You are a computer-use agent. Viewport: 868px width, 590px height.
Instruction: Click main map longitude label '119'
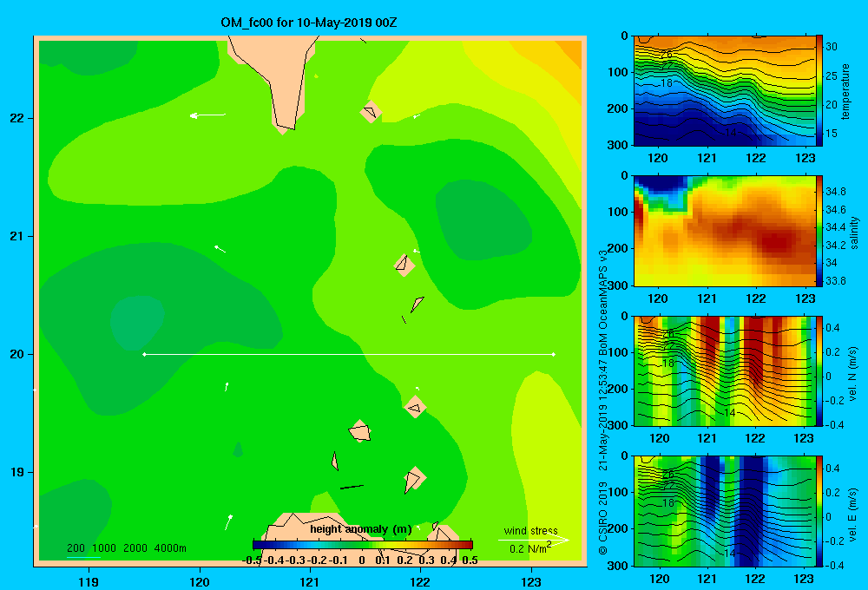tap(89, 581)
